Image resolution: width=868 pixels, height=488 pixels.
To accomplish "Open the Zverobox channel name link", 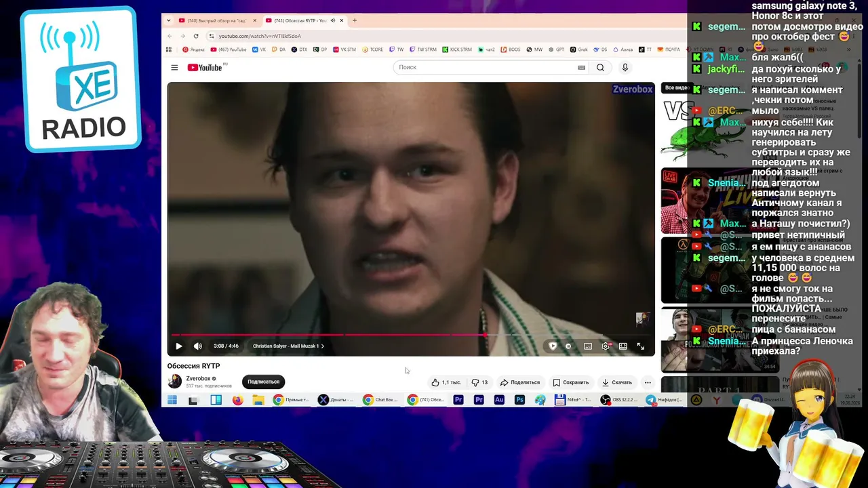I will point(198,378).
